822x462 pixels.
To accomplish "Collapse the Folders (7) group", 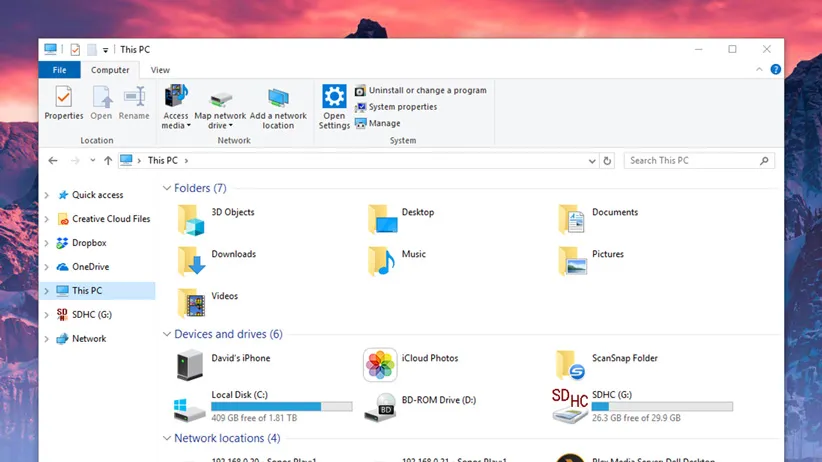I will point(166,188).
